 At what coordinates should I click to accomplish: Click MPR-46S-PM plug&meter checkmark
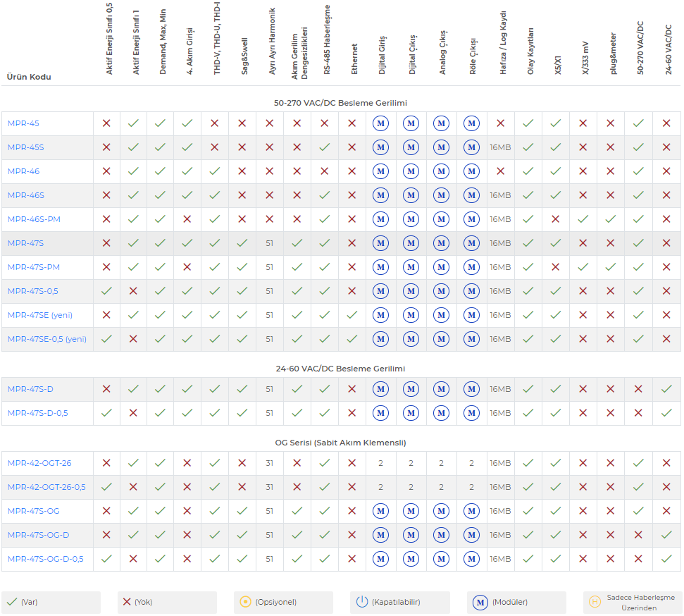point(610,219)
